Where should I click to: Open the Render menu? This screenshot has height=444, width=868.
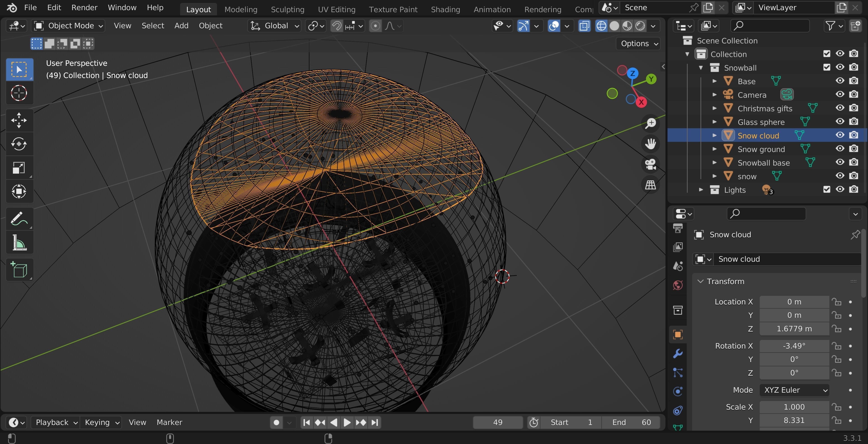click(x=84, y=7)
